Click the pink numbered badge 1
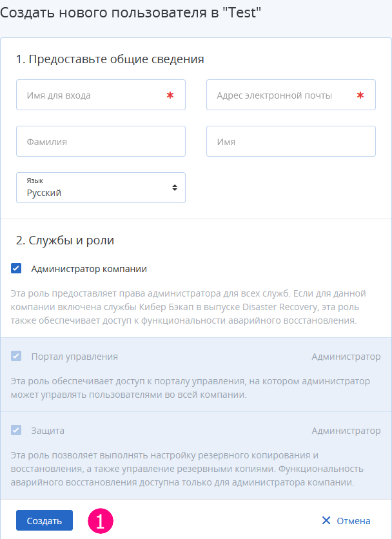This screenshot has height=539, width=392. point(101,521)
